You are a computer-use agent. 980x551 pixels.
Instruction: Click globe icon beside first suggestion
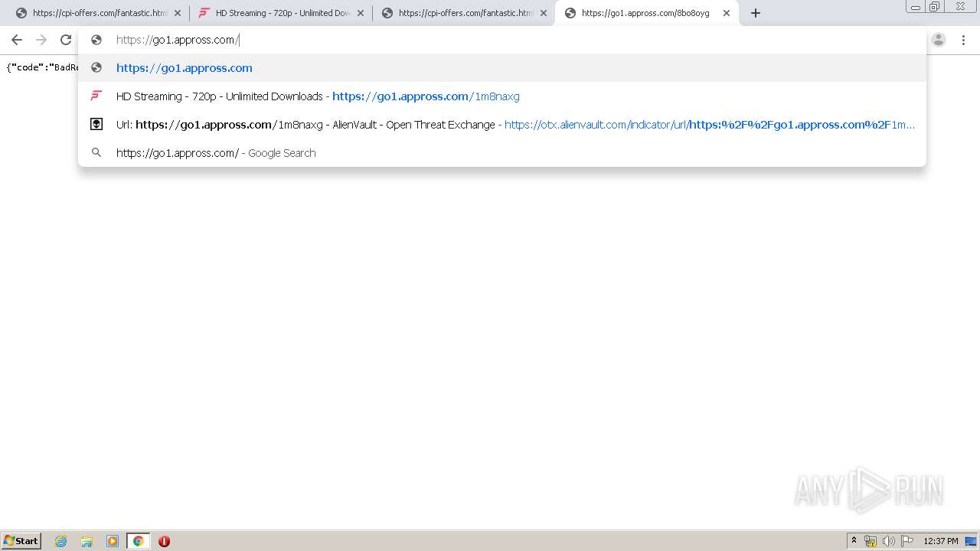click(x=96, y=67)
